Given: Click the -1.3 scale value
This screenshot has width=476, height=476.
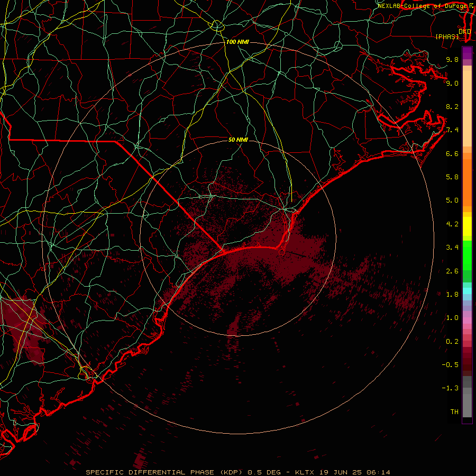Looking at the screenshot, I should pos(450,388).
